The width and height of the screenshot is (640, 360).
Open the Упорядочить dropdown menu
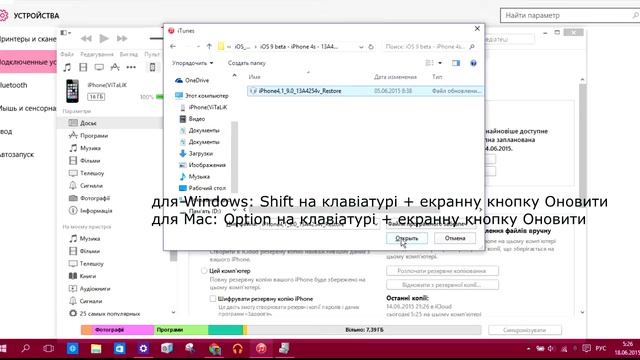pos(192,63)
